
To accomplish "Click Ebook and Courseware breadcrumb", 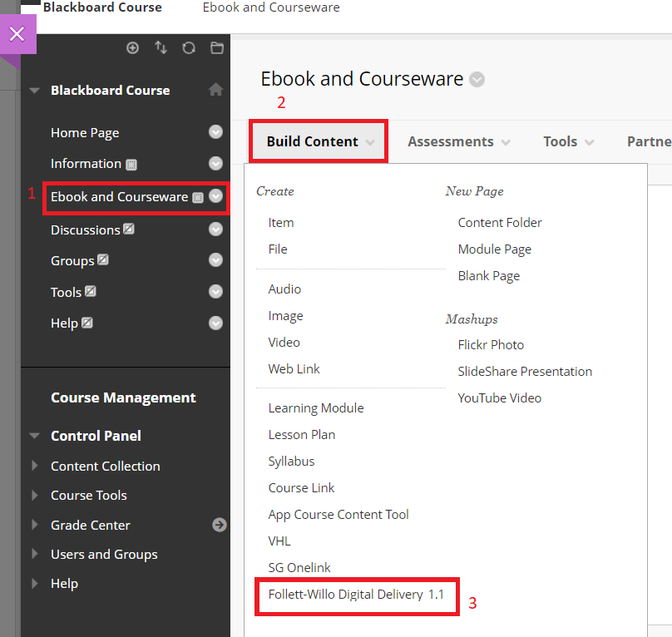I will tap(271, 7).
